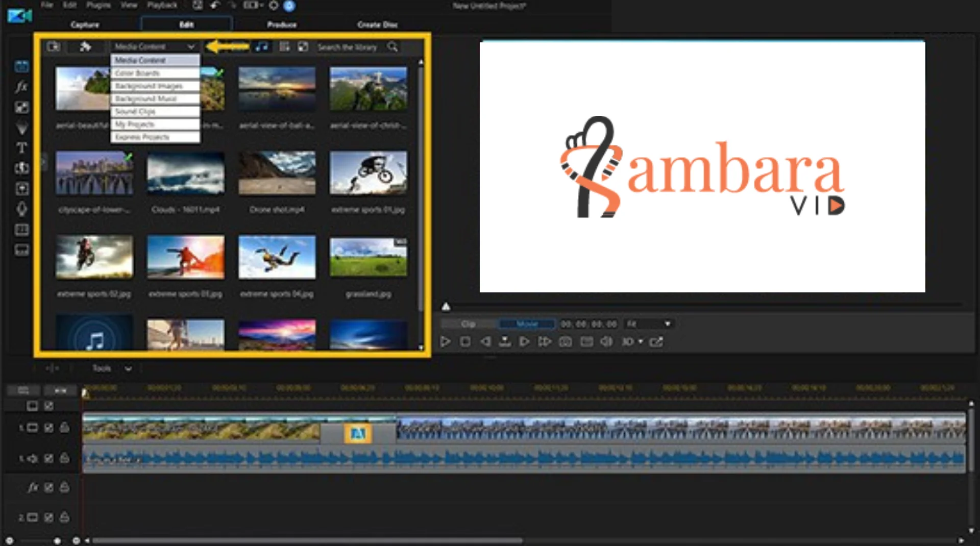Open the Audio Mixing Room icon
The height and width of the screenshot is (546, 980).
point(21,189)
